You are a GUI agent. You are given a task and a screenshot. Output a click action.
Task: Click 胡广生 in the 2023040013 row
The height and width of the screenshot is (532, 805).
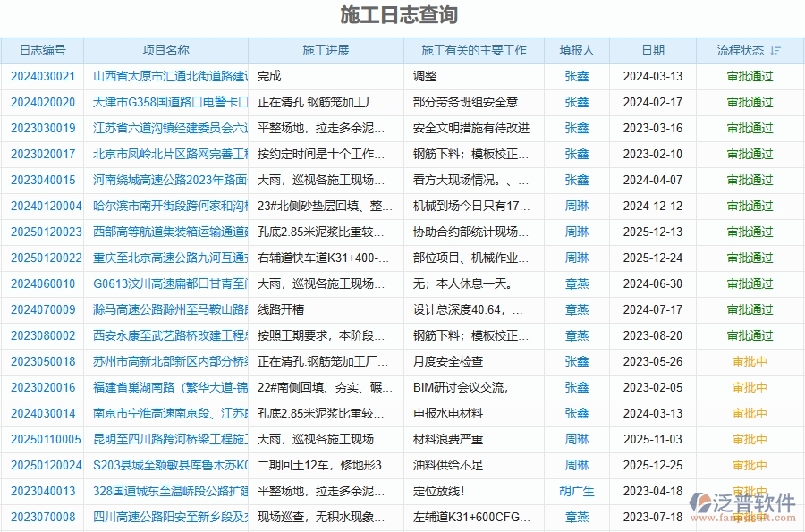(575, 491)
